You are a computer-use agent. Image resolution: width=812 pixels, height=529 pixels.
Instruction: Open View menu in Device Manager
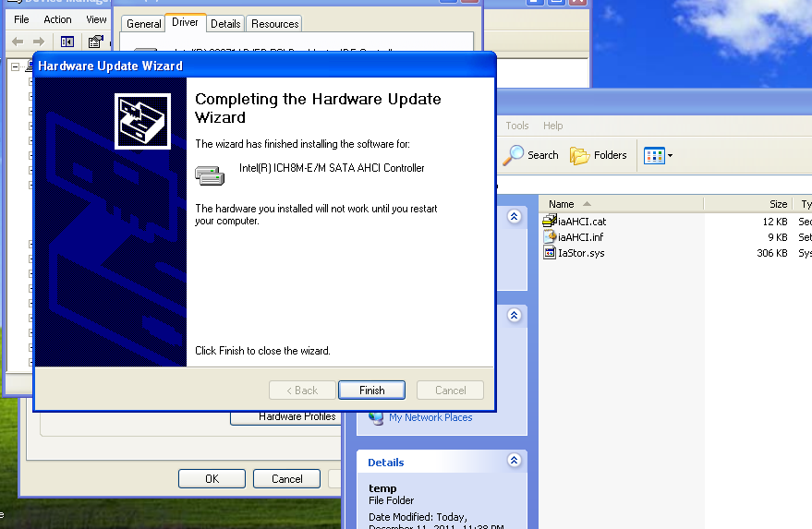point(96,19)
